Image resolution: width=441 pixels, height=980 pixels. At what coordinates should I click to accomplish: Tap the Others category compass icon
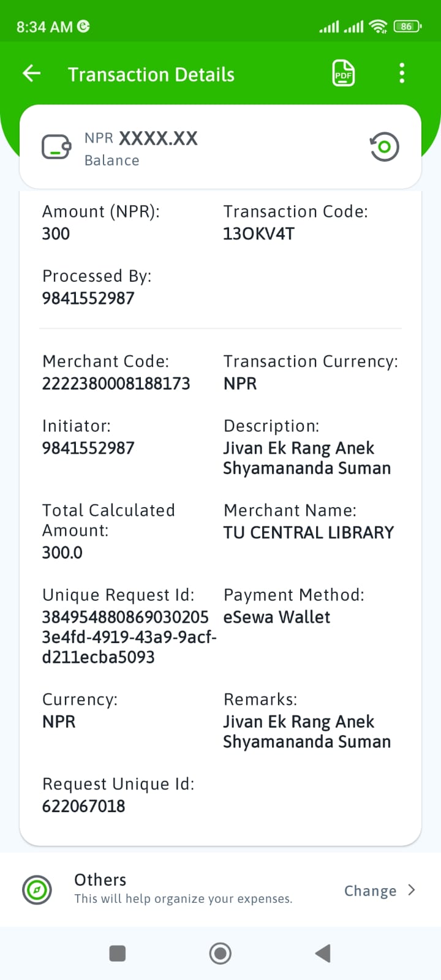click(x=37, y=889)
